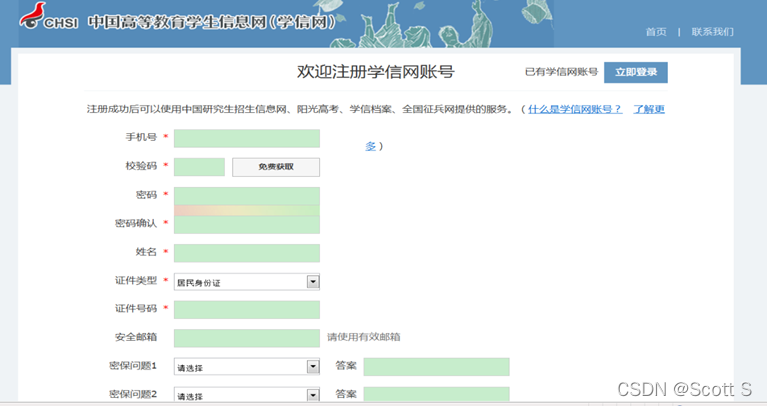Focus the 密码 input field
767x406 pixels.
[x=247, y=196]
